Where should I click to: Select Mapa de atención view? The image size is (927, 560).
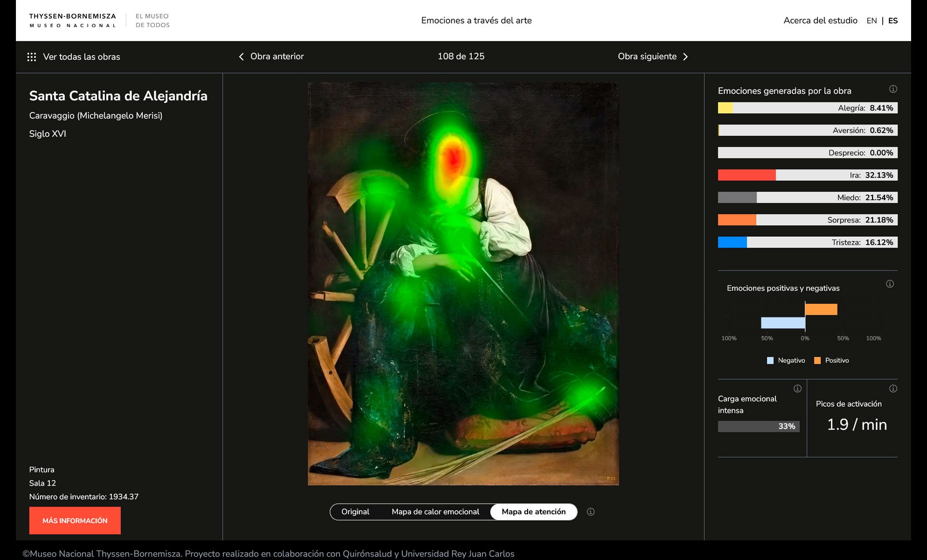point(533,512)
